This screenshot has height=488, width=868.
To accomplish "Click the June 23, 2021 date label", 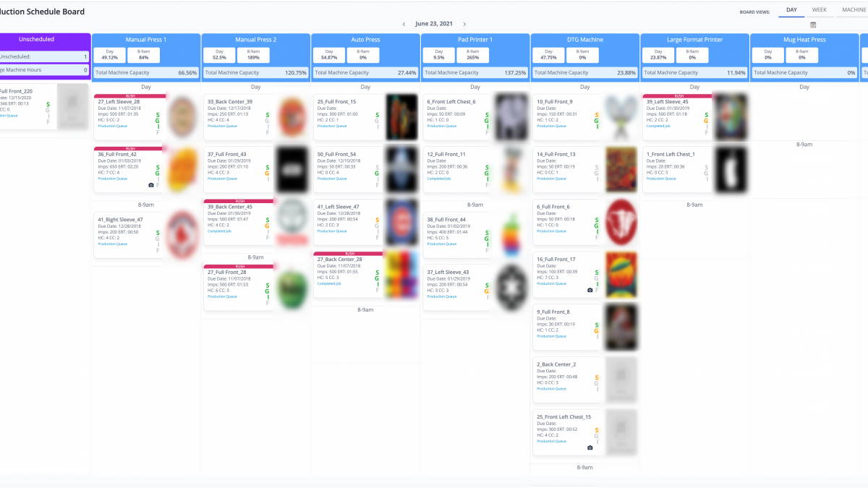I will [x=434, y=24].
